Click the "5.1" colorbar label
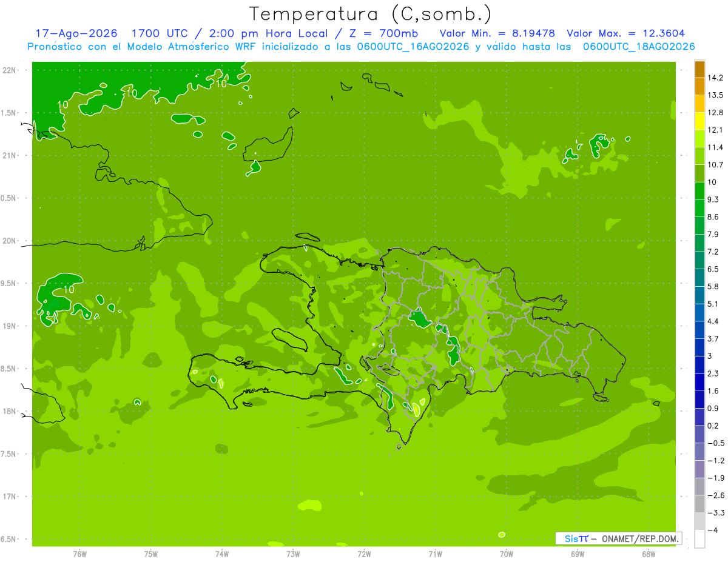This screenshot has height=562, width=728. click(x=713, y=304)
